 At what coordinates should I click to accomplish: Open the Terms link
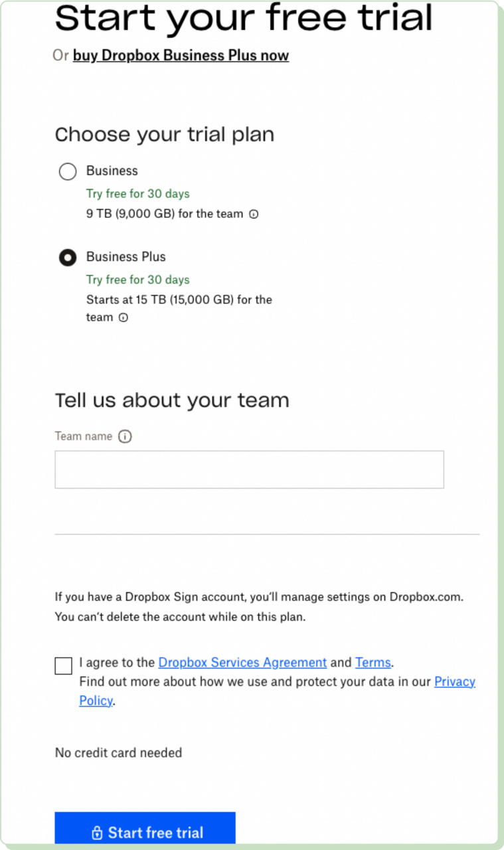tap(373, 662)
